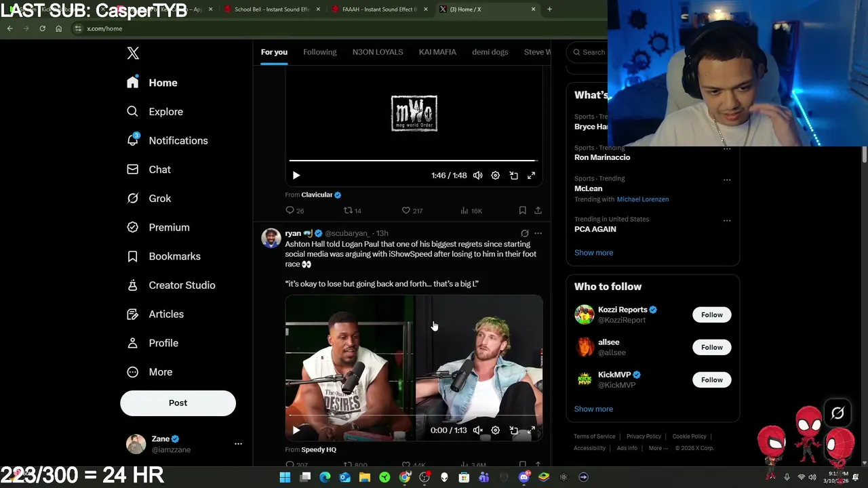The width and height of the screenshot is (868, 488).
Task: Open the @scubaryan_ handle link
Action: click(x=347, y=233)
